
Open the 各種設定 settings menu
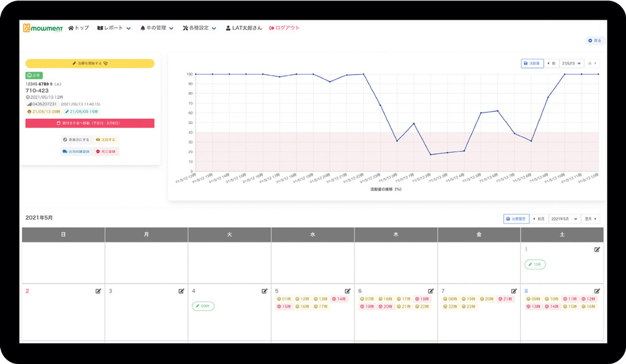point(199,28)
